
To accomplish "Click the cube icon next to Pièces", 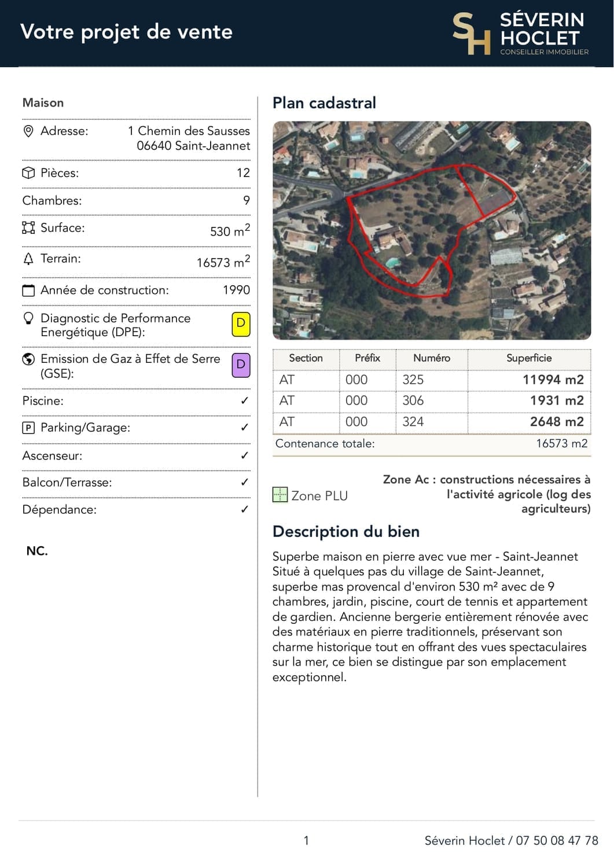I will pyautogui.click(x=28, y=173).
